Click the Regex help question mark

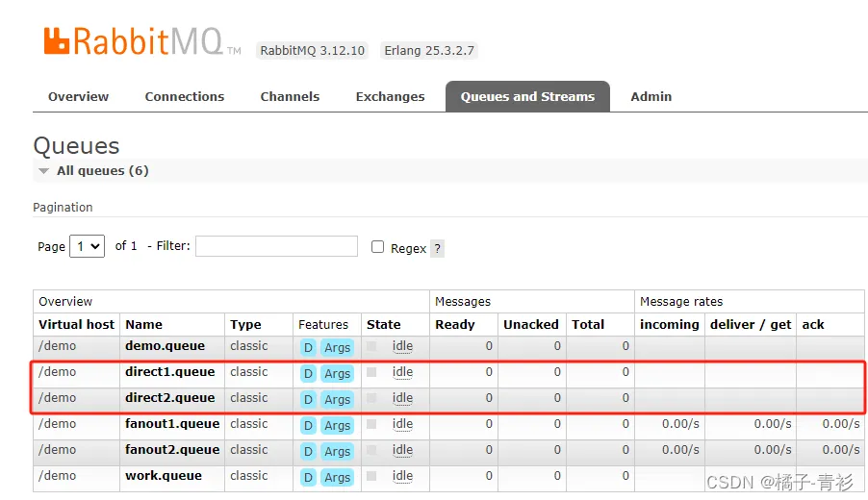437,249
